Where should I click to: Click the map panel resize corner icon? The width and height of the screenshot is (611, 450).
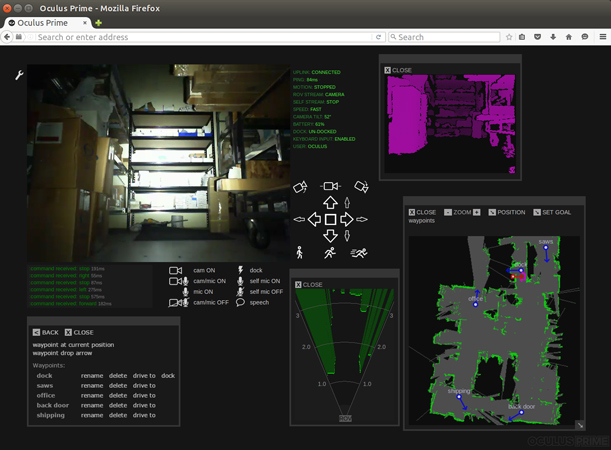click(580, 425)
